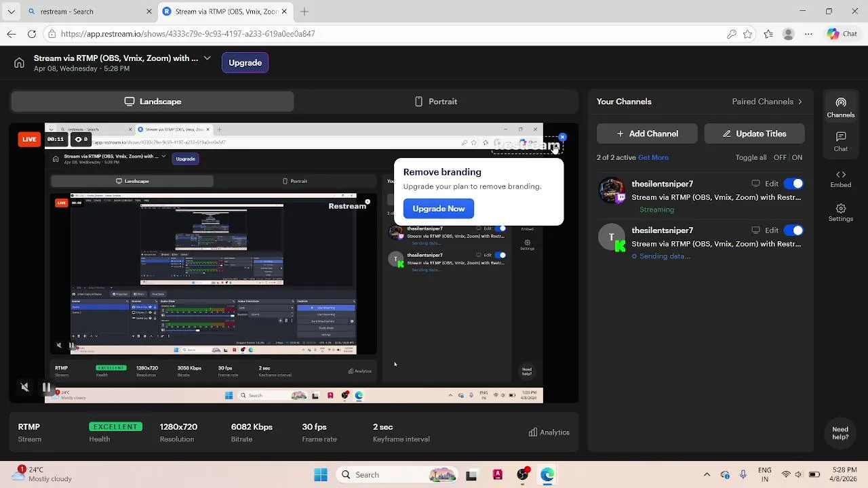The image size is (868, 488).
Task: Open Analytics for the stream
Action: (549, 432)
